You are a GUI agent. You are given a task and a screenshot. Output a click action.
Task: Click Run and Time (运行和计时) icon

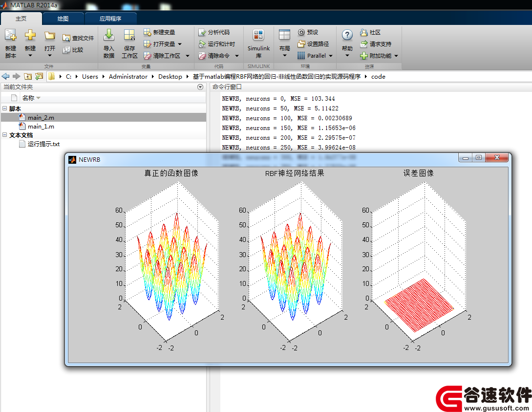pyautogui.click(x=202, y=44)
